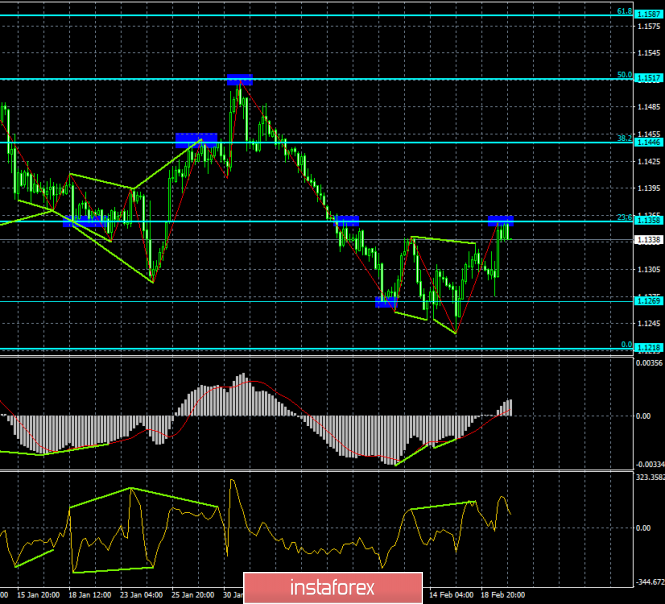Click the 14 Feb 04:00 time label
665x604 pixels.
[x=451, y=595]
